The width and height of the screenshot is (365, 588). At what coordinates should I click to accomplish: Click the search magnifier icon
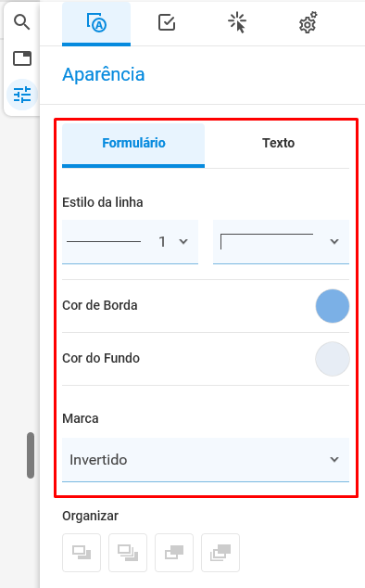point(21,22)
